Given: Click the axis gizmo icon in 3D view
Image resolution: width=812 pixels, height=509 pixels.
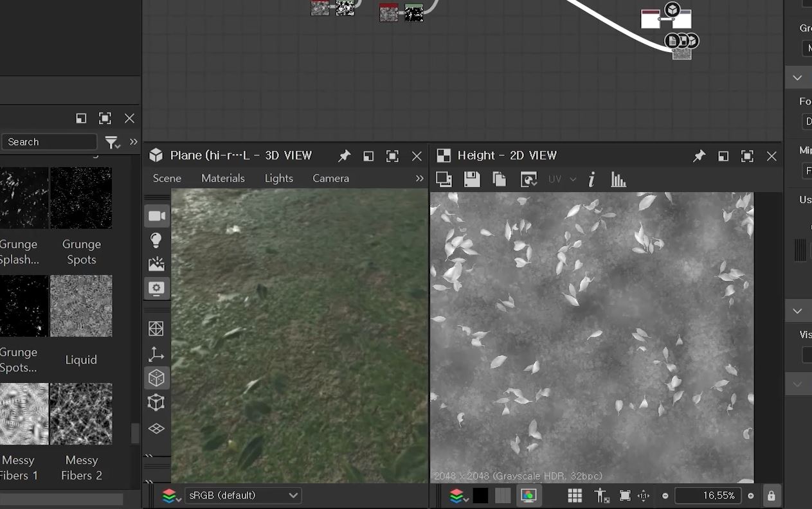Looking at the screenshot, I should pyautogui.click(x=156, y=354).
